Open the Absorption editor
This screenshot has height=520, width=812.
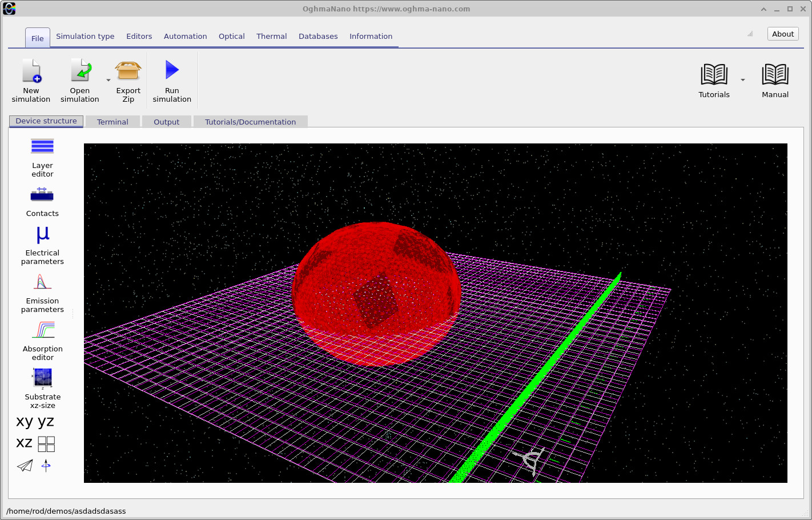point(42,342)
